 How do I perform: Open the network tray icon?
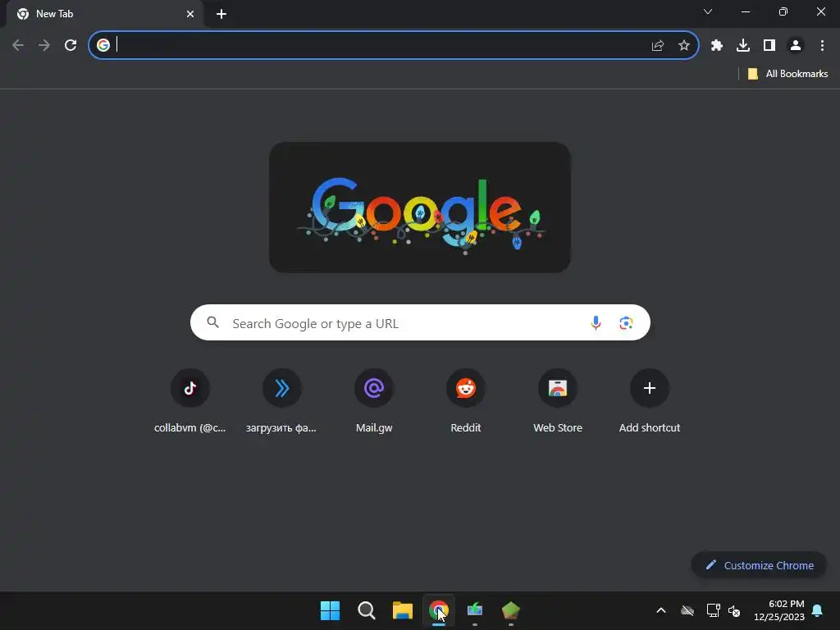(713, 610)
